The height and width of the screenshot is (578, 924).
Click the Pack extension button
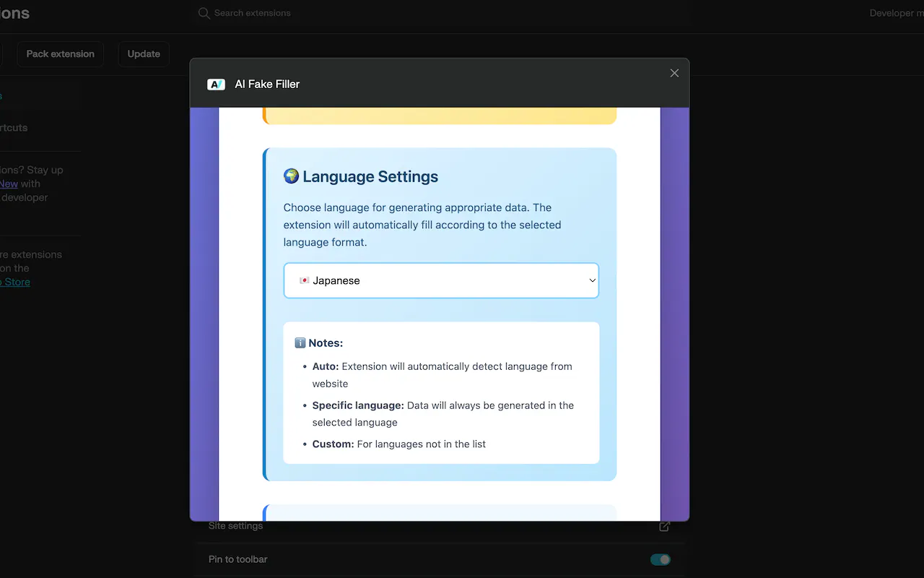pos(61,54)
